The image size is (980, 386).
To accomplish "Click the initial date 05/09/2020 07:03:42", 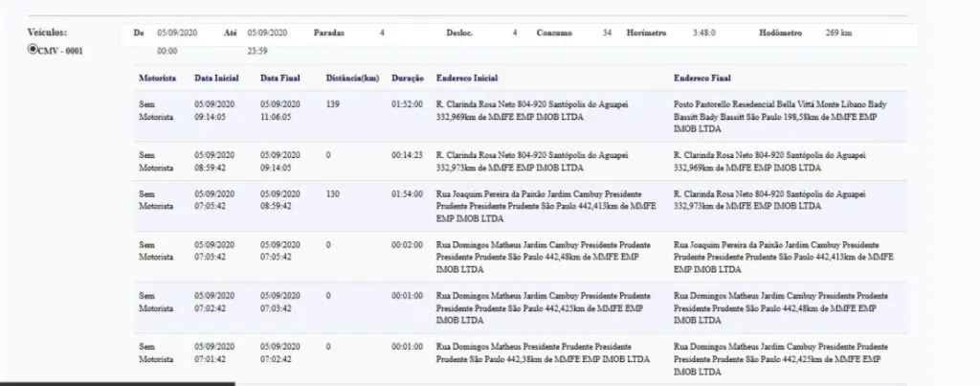I will pyautogui.click(x=214, y=251).
